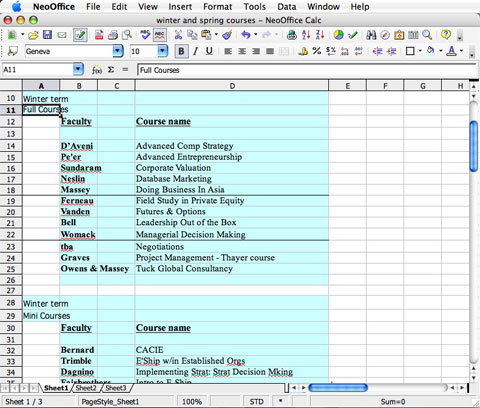Open Page Preview magnifier icon
The image size is (480, 408).
127,35
